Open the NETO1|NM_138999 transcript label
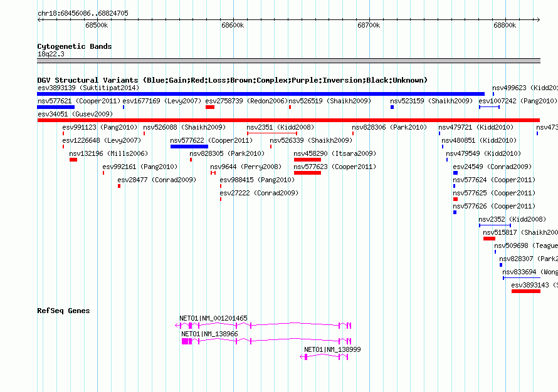 332,349
